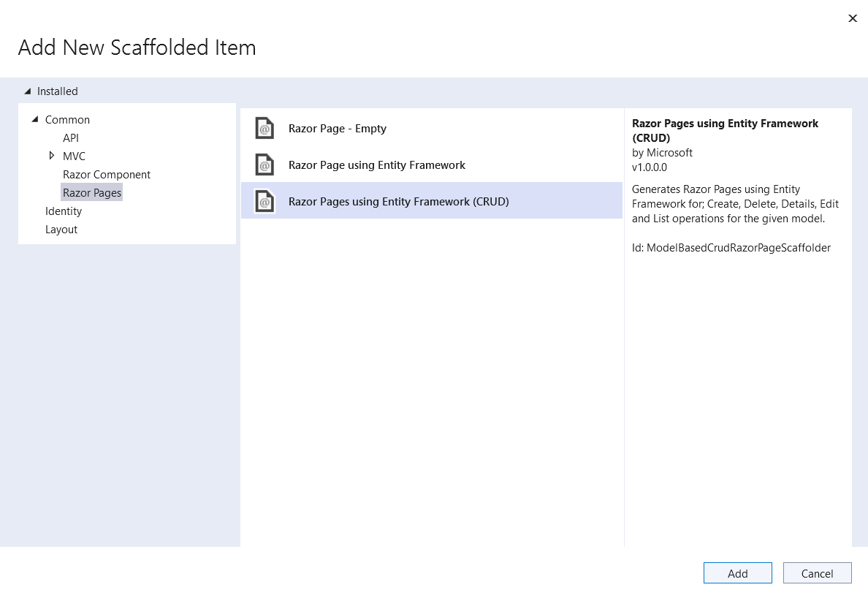This screenshot has width=868, height=601.
Task: Collapse the Common tree node arrow
Action: point(35,119)
